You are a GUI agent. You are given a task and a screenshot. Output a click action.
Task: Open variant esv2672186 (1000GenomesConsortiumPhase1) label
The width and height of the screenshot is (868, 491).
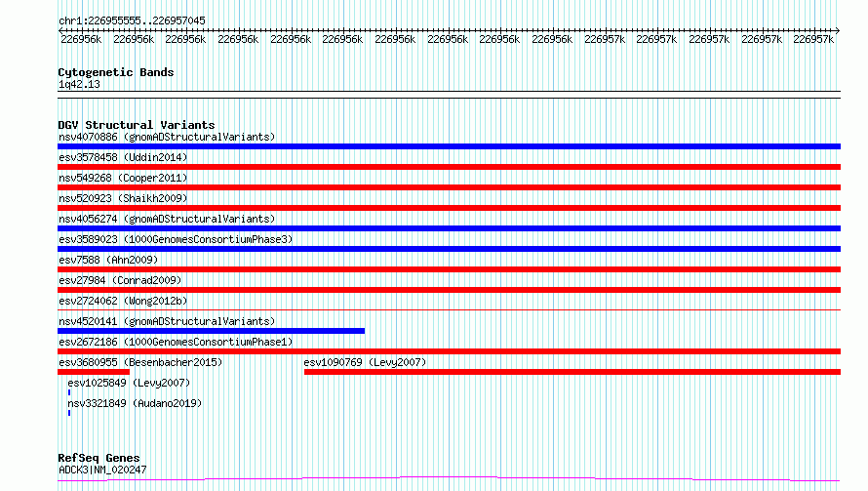[176, 342]
